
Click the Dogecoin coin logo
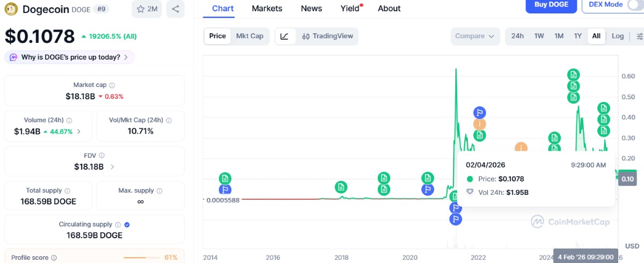coord(11,9)
